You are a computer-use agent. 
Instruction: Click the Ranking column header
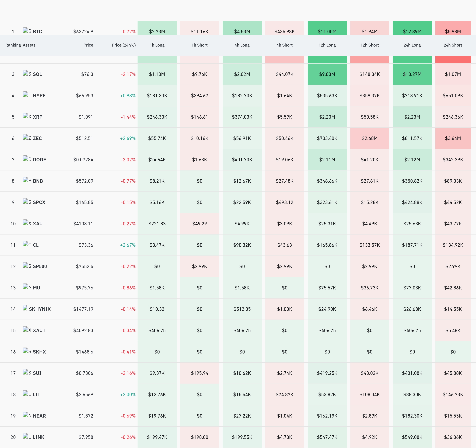pyautogui.click(x=13, y=45)
